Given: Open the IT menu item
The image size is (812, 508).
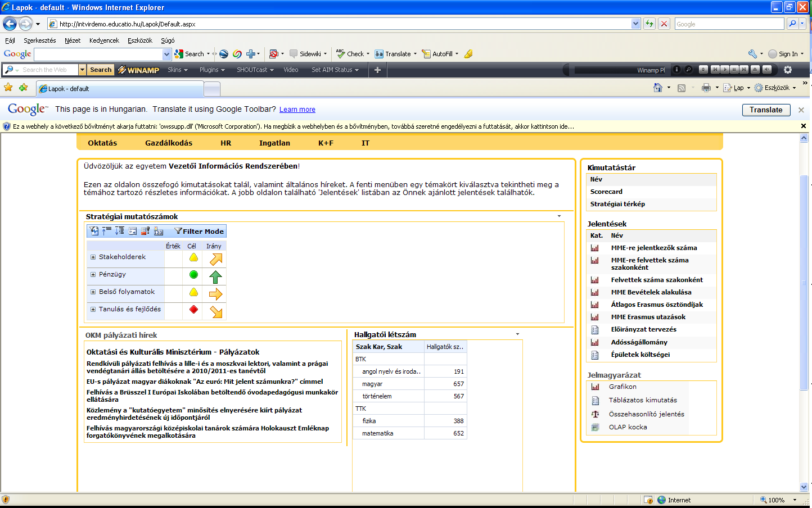Looking at the screenshot, I should click(x=366, y=143).
